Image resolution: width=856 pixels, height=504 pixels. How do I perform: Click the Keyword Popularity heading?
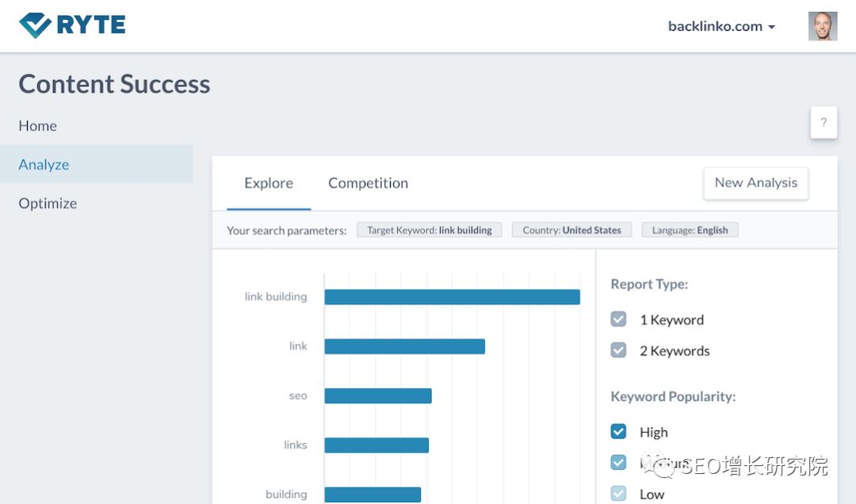[x=673, y=396]
